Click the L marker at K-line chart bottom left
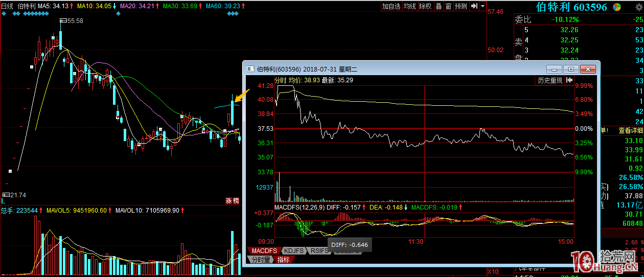Screen dimensions: 644x277 3,202
